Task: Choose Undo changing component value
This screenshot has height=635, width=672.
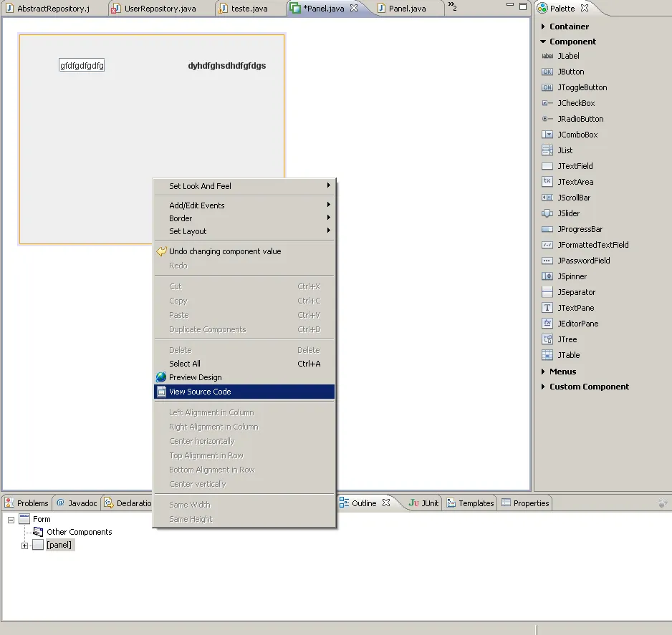Action: coord(244,251)
